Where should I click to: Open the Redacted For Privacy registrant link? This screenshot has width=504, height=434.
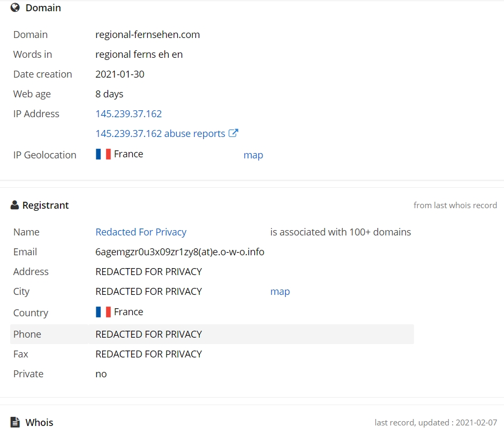click(x=141, y=232)
